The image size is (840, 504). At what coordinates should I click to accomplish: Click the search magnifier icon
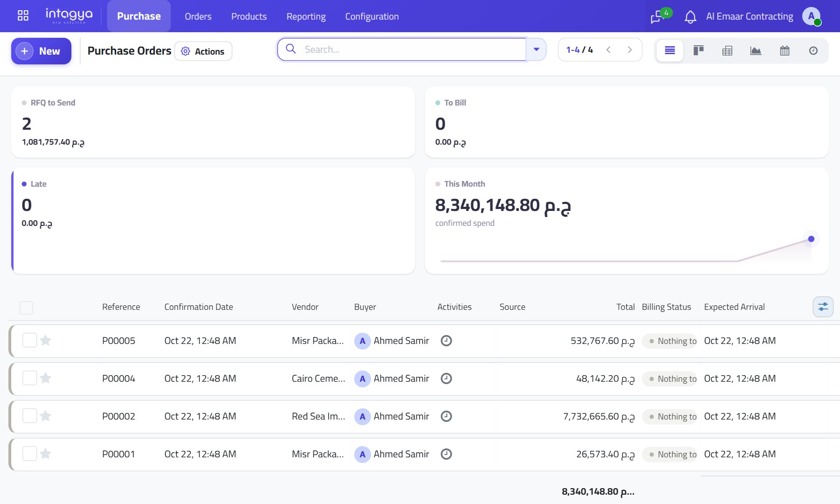[291, 49]
